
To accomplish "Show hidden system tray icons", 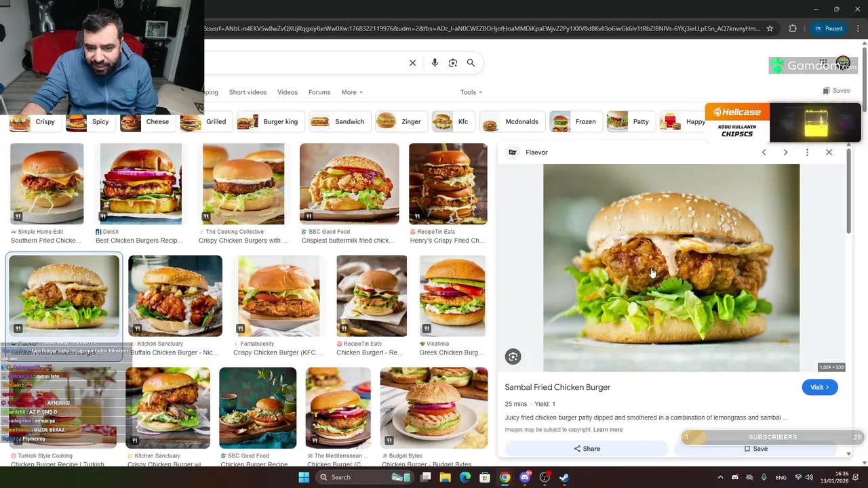I will tap(720, 477).
